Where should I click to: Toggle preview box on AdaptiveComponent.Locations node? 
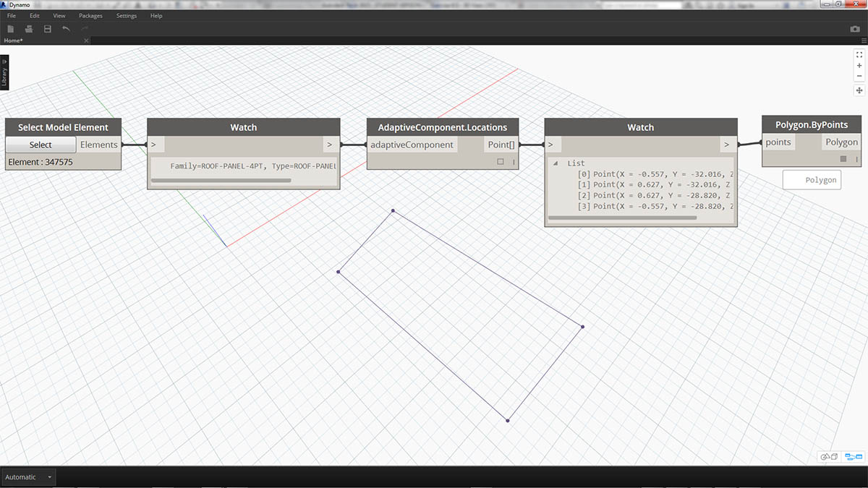[501, 162]
